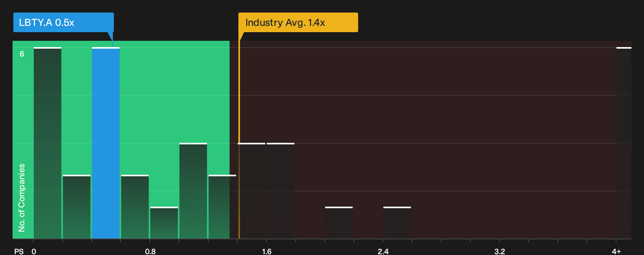Viewport: 644px width, 255px height.
Task: Click the x-axis label 0.8
Action: pos(150,251)
